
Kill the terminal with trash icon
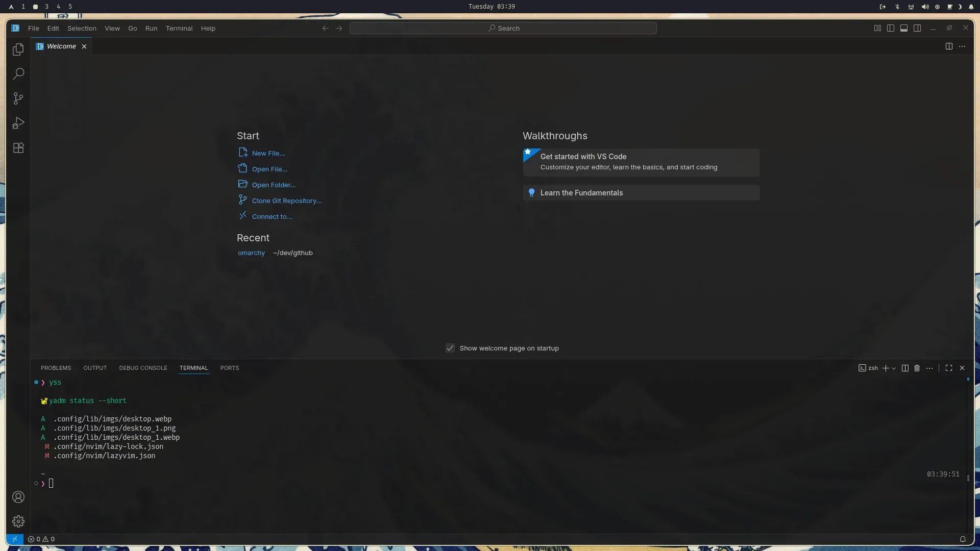click(x=917, y=368)
